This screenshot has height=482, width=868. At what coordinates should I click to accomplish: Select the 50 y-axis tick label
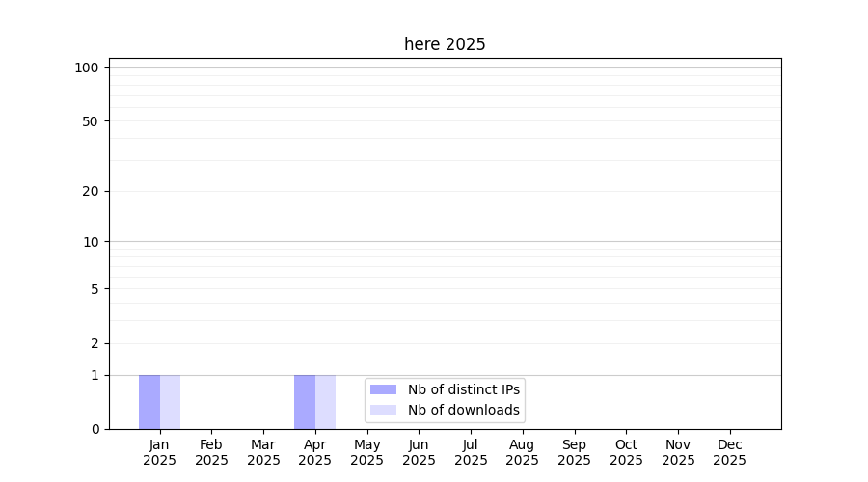[x=91, y=121]
